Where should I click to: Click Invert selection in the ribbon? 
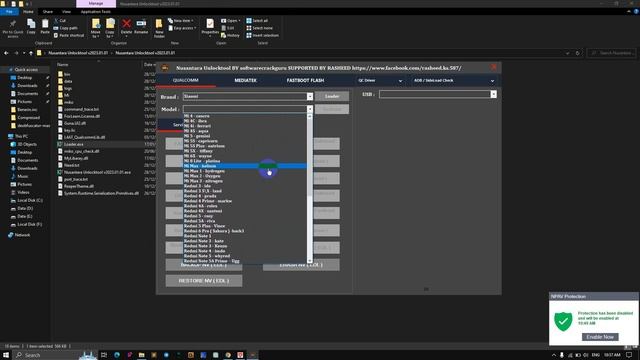pos(262,35)
